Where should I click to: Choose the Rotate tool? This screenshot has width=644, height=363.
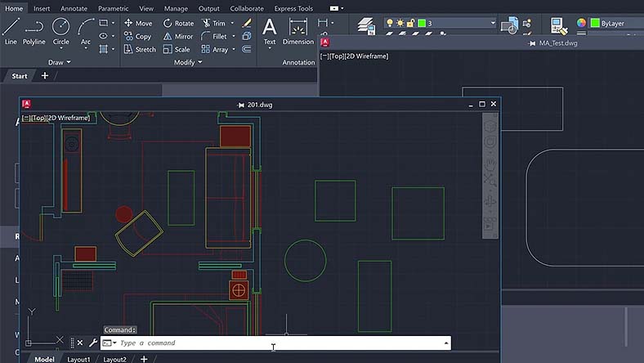pyautogui.click(x=178, y=24)
